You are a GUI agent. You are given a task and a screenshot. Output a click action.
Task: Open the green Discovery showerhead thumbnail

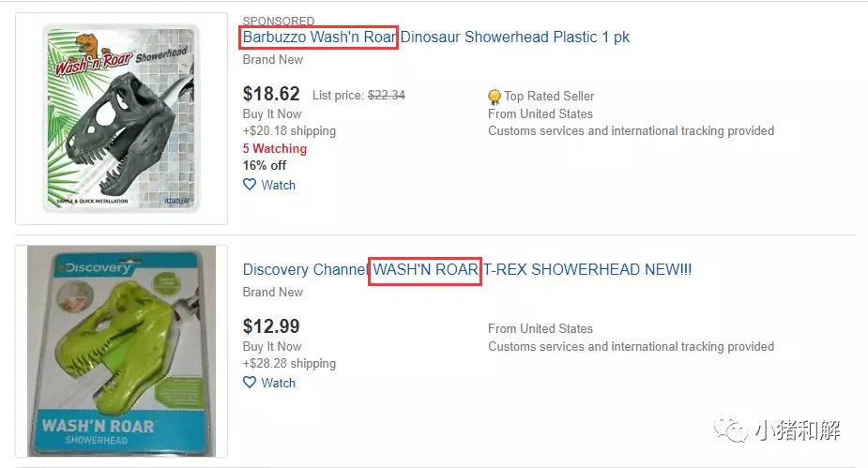click(121, 352)
